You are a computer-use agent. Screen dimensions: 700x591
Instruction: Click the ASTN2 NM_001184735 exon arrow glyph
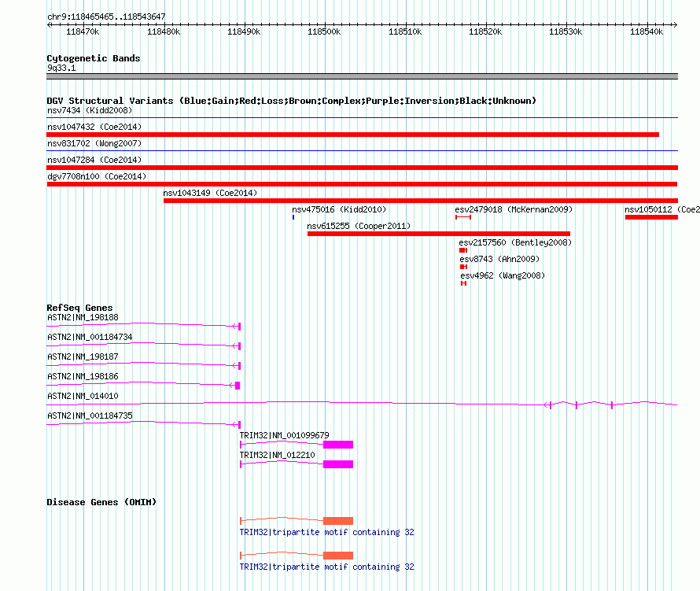click(x=237, y=425)
